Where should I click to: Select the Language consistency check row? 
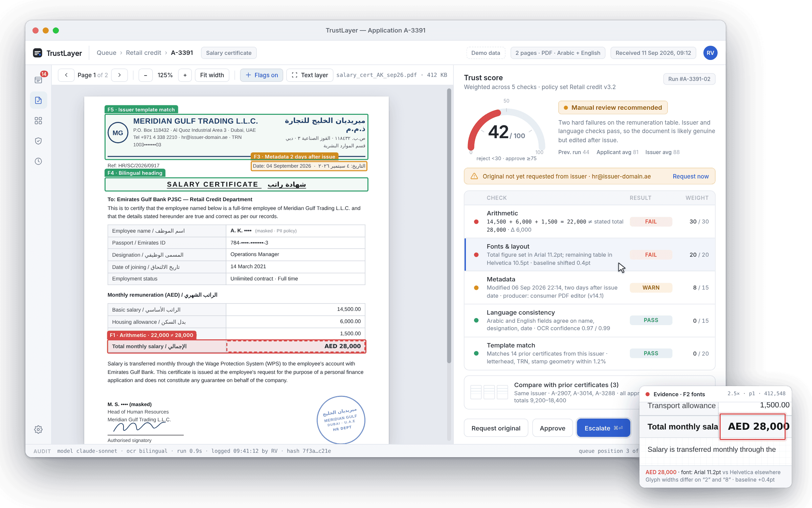point(590,320)
